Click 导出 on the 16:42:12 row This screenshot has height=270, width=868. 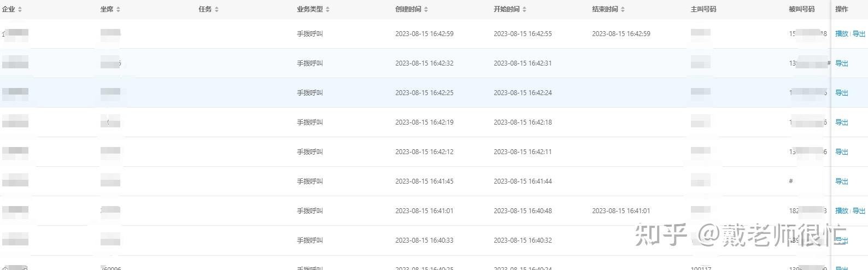(841, 152)
